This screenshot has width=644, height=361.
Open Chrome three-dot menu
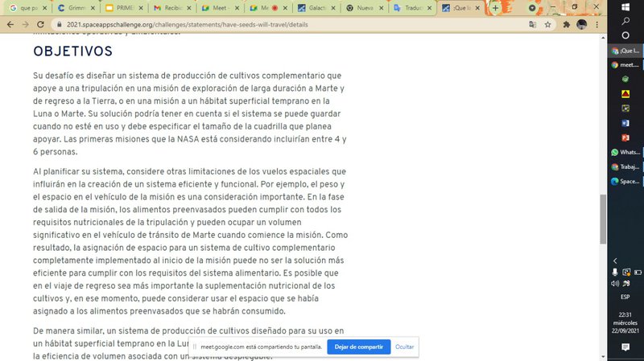(x=596, y=24)
